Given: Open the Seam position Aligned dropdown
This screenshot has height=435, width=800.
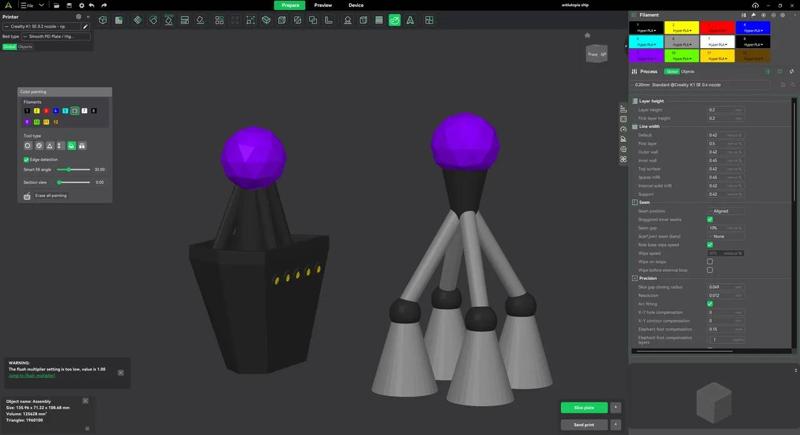Looking at the screenshot, I should [726, 211].
